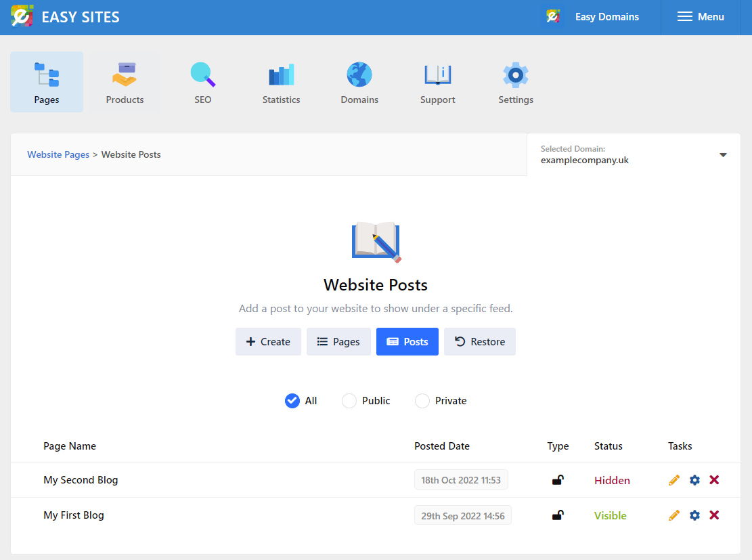Open the Support book icon
This screenshot has width=752, height=560.
coord(437,75)
